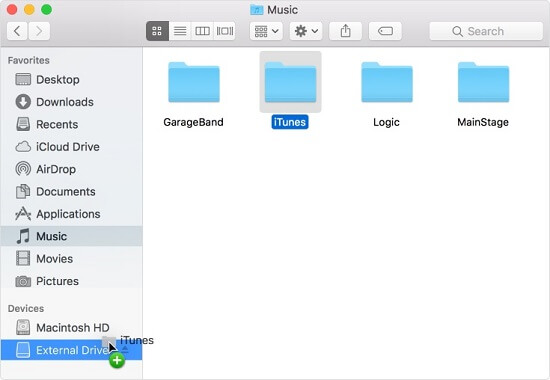Screen dimensions: 550x380
Task: Click the Edit Tags button
Action: (x=385, y=31)
